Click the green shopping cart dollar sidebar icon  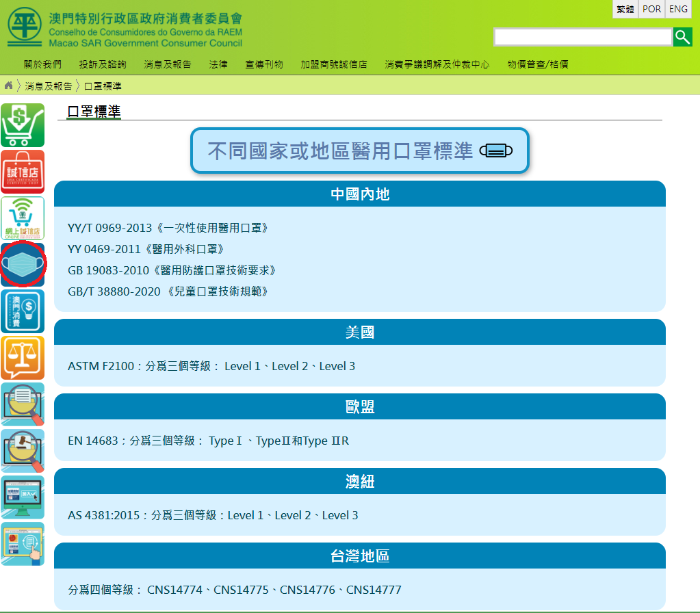pyautogui.click(x=23, y=125)
